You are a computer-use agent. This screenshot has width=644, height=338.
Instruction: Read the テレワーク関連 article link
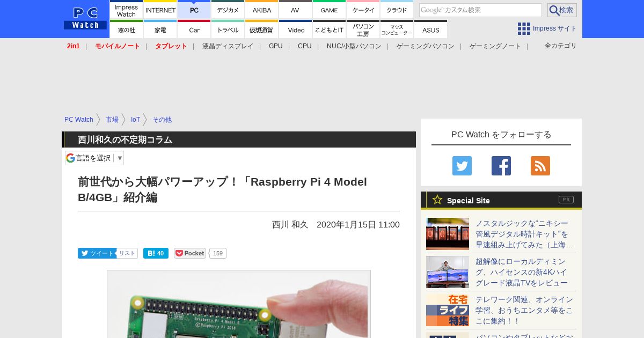[524, 310]
